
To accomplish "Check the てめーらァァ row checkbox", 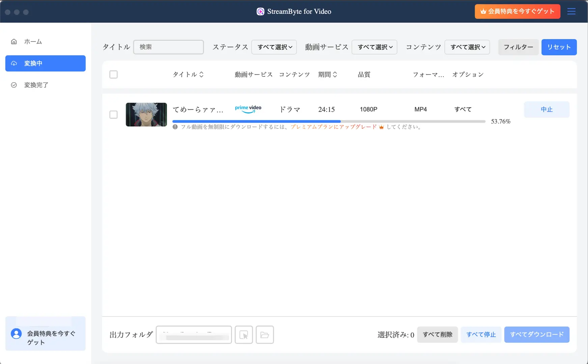I will click(x=113, y=115).
